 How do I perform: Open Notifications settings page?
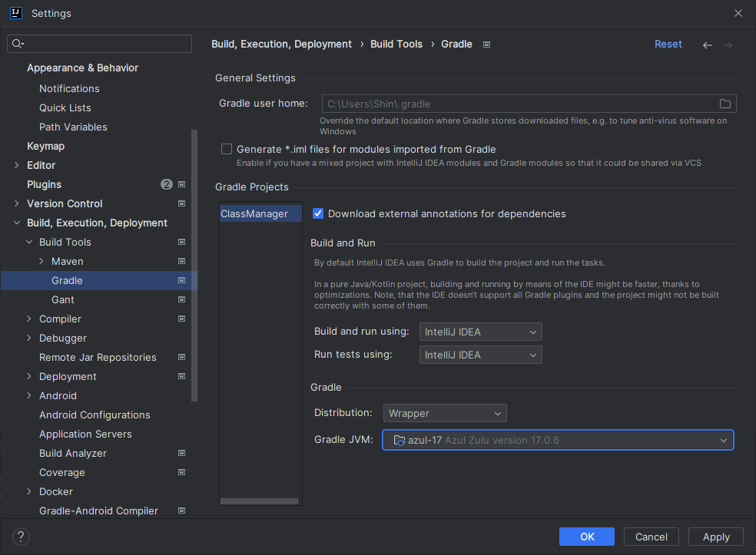[69, 88]
